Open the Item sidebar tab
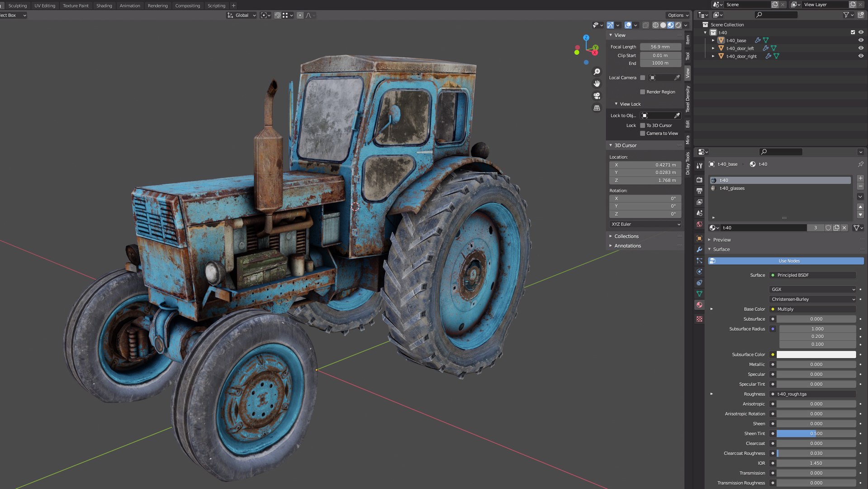The image size is (868, 489). pos(688,39)
